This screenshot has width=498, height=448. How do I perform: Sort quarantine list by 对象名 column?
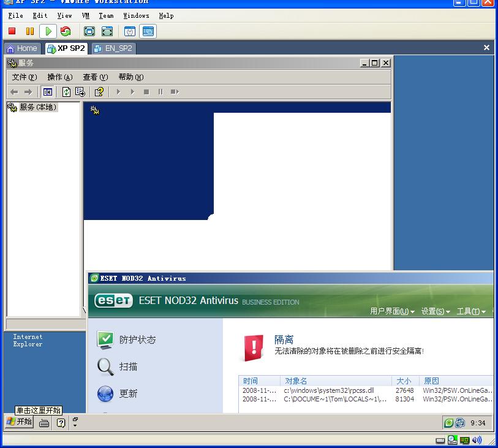(336, 381)
